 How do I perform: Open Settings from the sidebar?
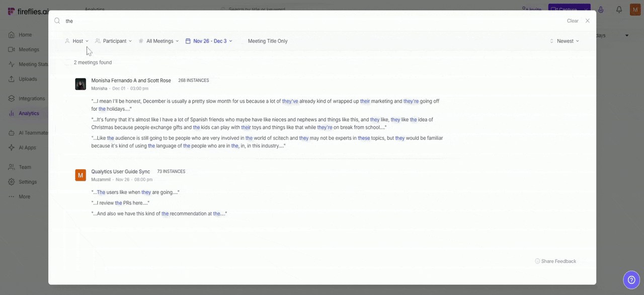(x=28, y=182)
